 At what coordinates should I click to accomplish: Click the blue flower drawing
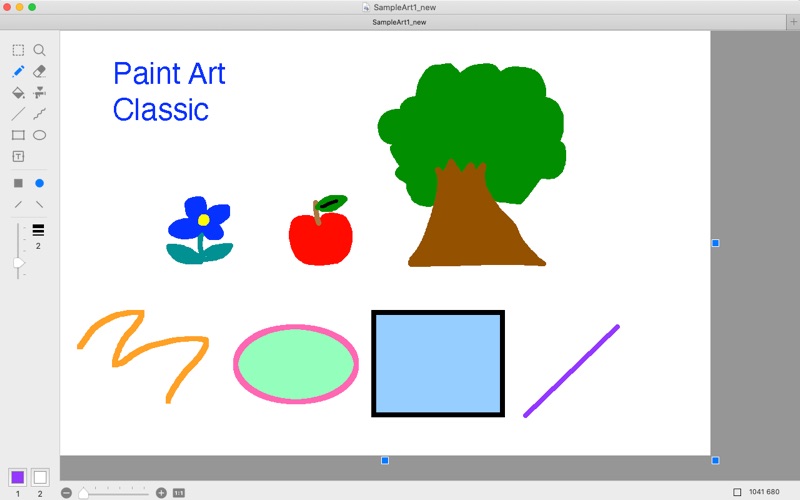click(200, 230)
